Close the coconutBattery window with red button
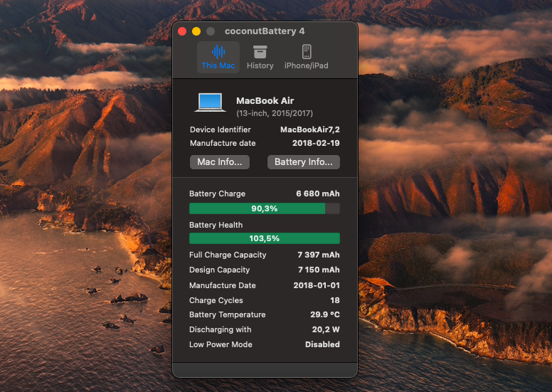Image resolution: width=552 pixels, height=392 pixels. [x=182, y=31]
